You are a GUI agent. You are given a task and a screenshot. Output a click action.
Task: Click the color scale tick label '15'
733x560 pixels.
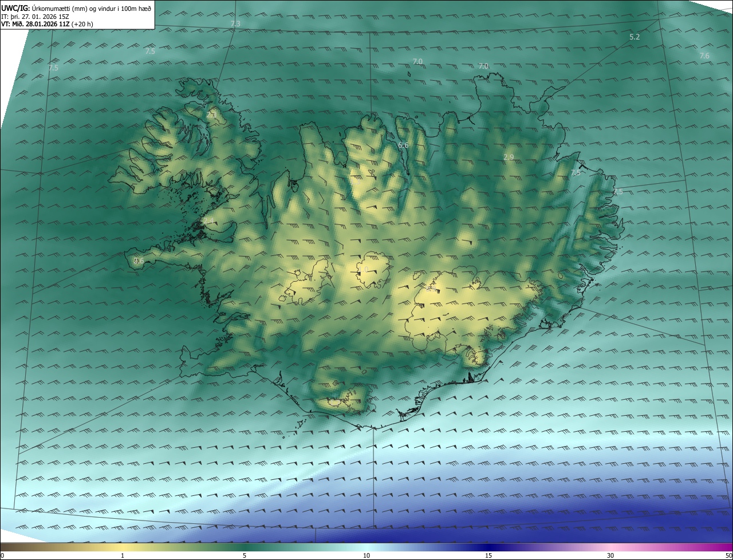pos(488,555)
